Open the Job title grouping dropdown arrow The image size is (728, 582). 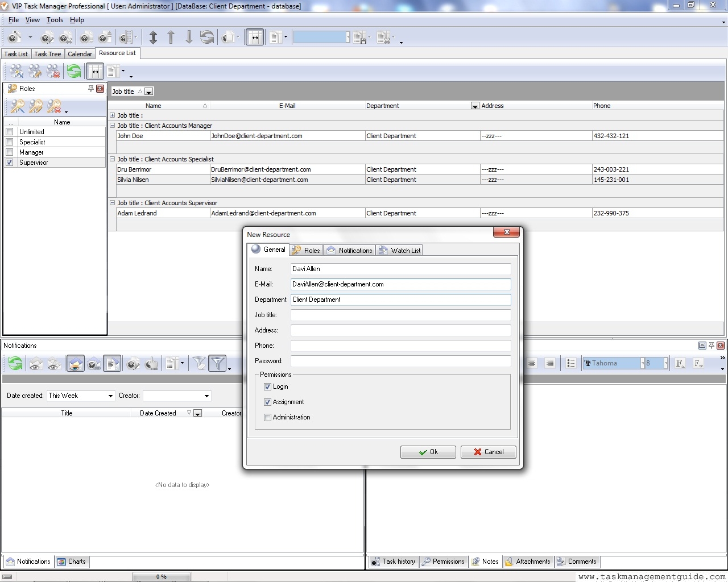pyautogui.click(x=148, y=92)
